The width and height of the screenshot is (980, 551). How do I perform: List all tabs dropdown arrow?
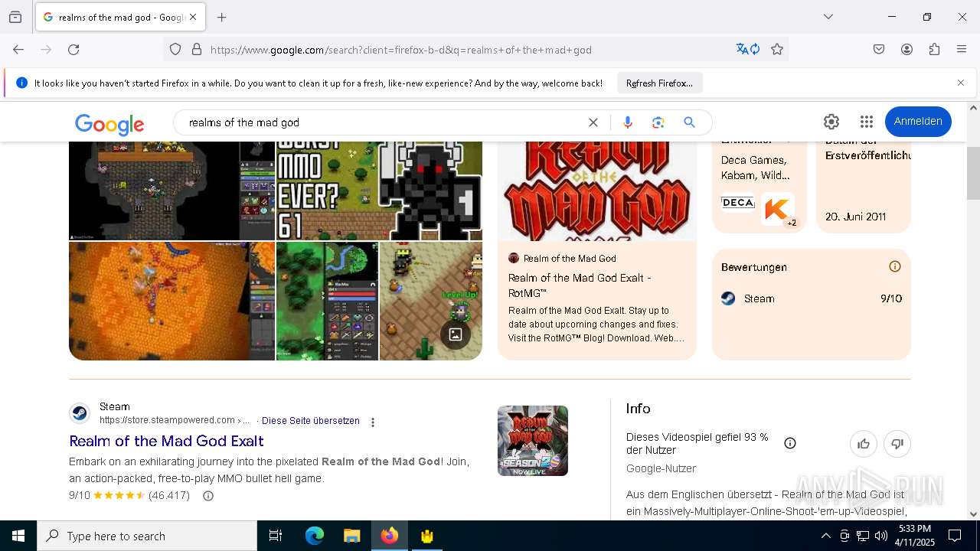tap(828, 17)
